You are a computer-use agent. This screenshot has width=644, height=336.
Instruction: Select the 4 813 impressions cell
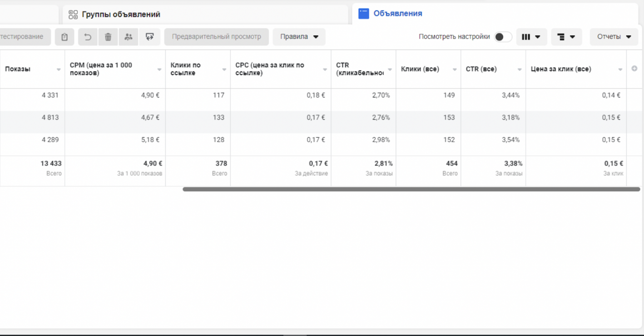[50, 117]
